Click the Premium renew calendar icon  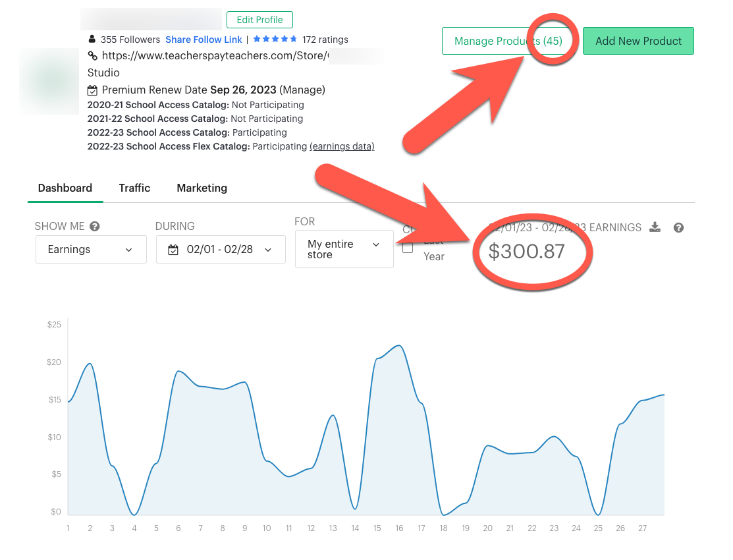(93, 90)
